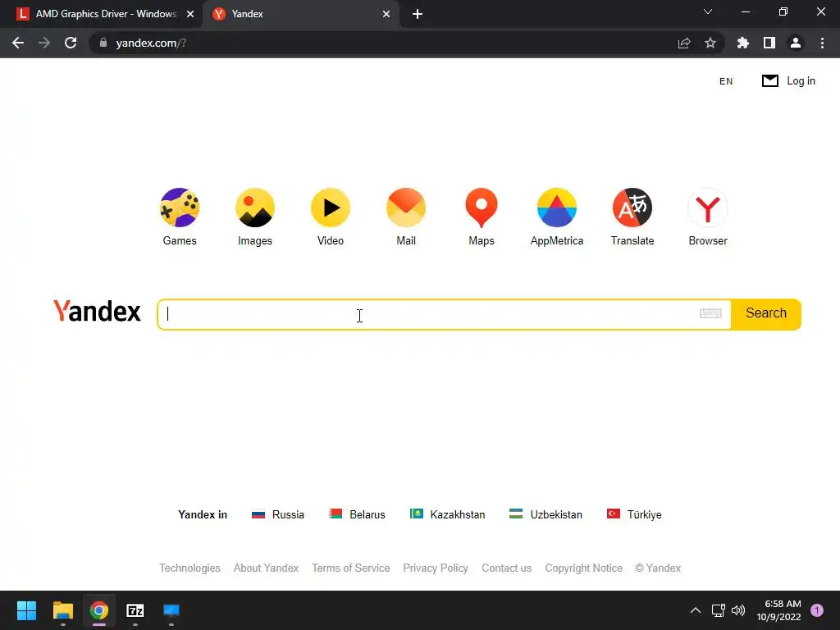Click the Chrome icon in the taskbar
This screenshot has width=840, height=630.
click(x=99, y=610)
